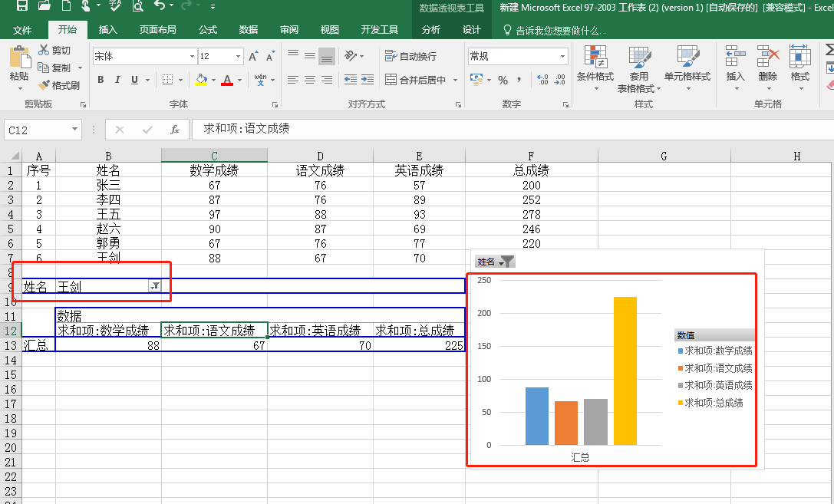
Task: Click the Wrap Text (自动换行) button
Action: point(410,56)
